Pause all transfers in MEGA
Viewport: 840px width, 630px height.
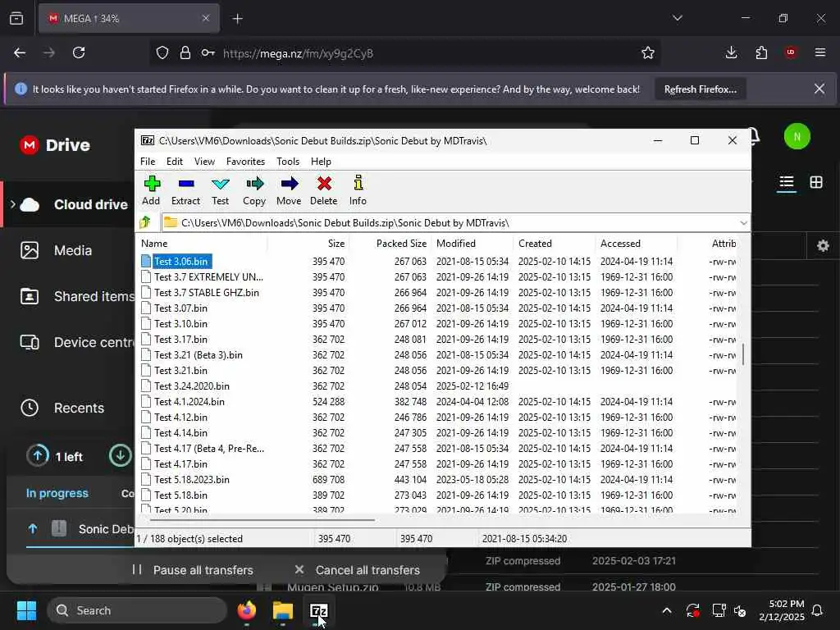[193, 570]
